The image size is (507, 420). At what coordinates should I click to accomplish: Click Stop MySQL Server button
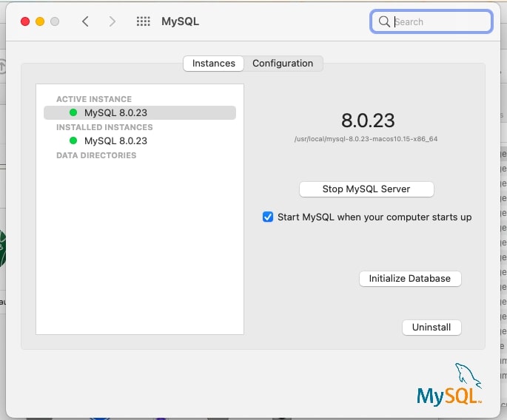click(366, 189)
